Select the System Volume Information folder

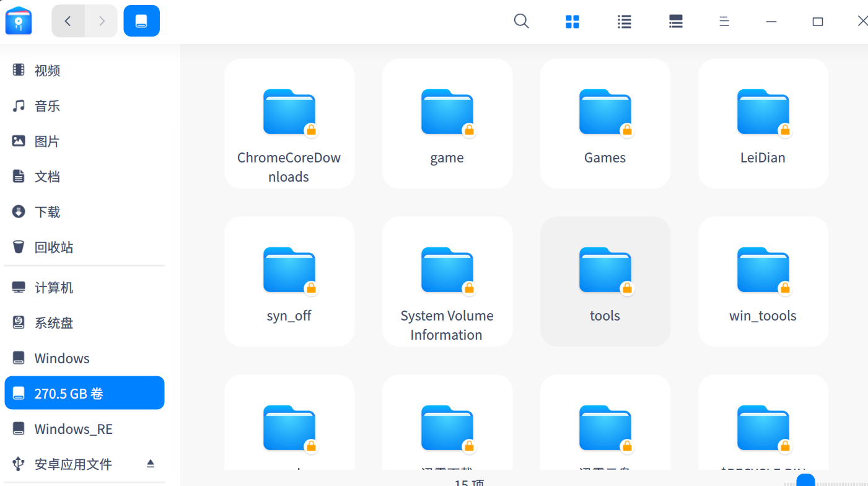point(447,281)
